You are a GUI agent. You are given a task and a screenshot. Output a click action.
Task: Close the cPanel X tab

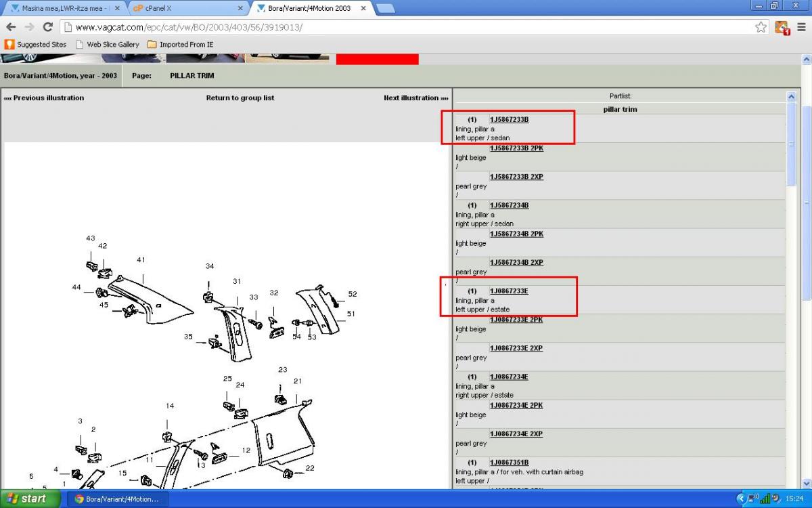[240, 8]
